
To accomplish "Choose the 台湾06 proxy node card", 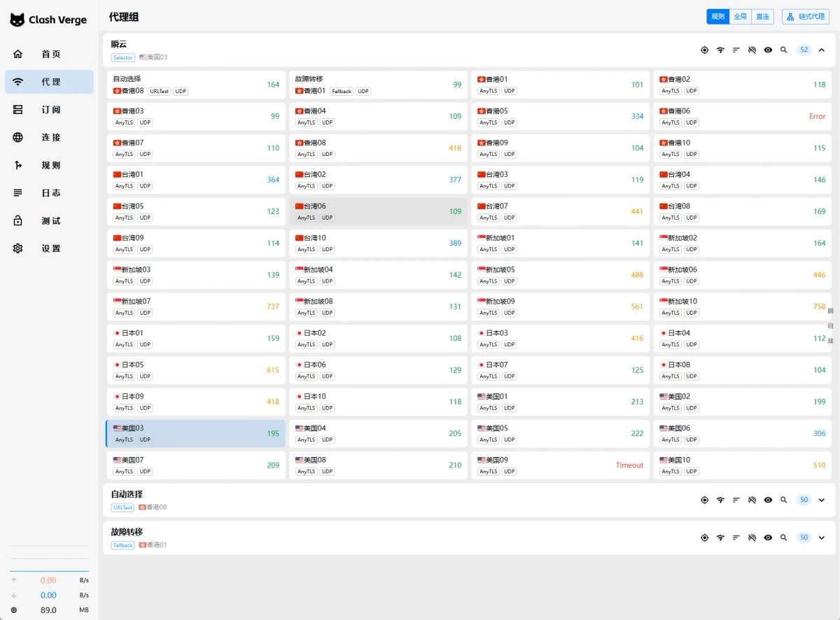I will coord(378,211).
